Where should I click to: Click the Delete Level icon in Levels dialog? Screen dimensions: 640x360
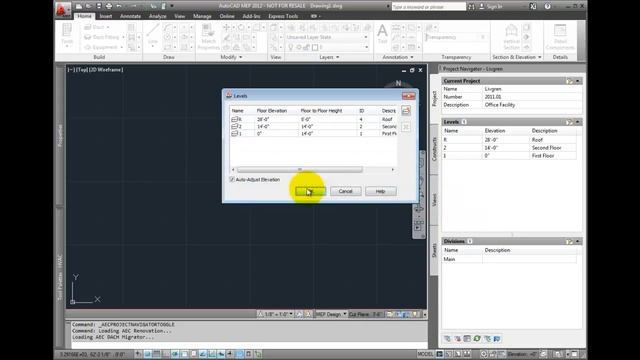point(406,127)
